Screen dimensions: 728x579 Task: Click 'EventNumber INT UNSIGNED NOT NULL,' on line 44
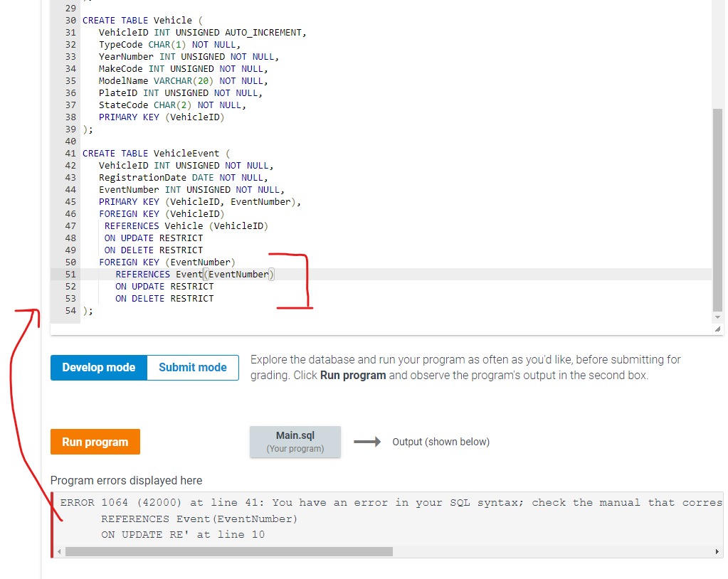[191, 190]
